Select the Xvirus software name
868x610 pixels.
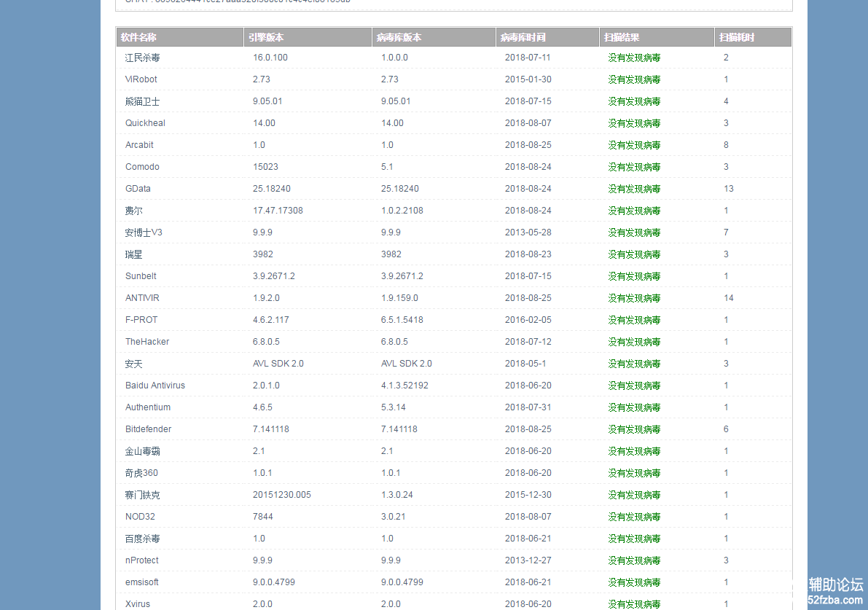pos(137,604)
